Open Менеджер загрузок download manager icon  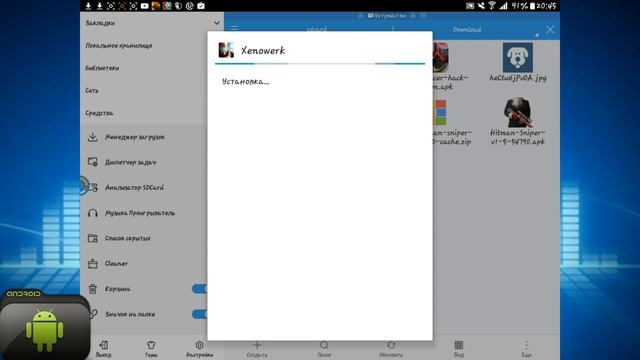pos(93,137)
